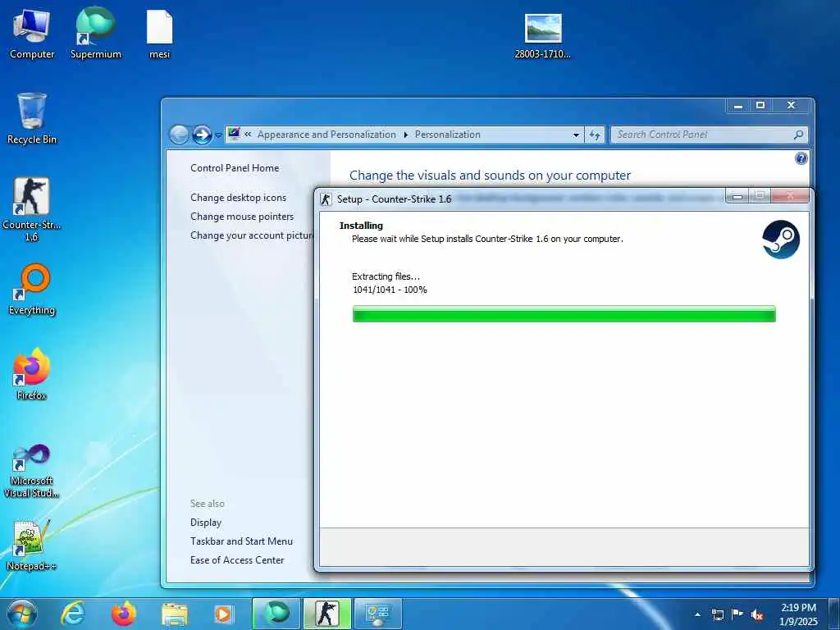The height and width of the screenshot is (630, 840).
Task: Open Change your account picture link
Action: (x=252, y=235)
